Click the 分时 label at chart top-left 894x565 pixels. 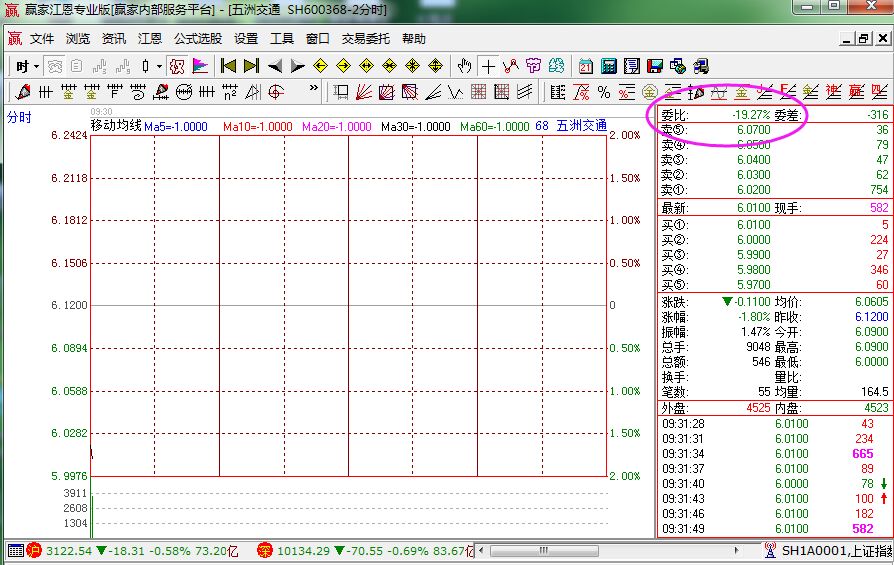tap(19, 117)
